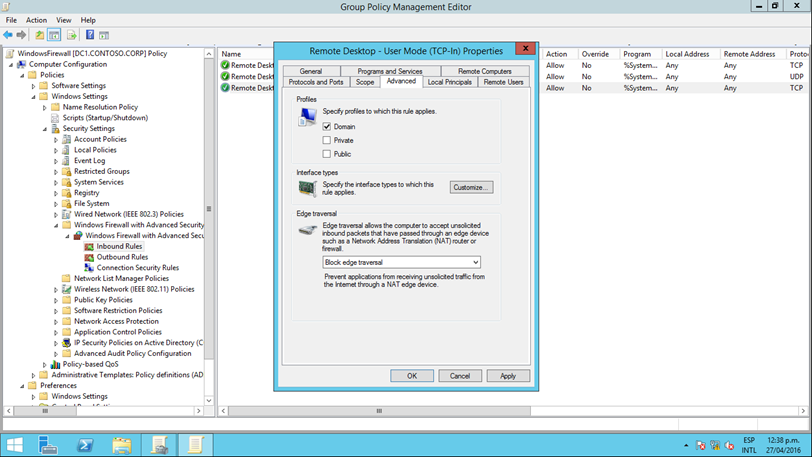812x457 pixels.
Task: Open the Local Principals tab
Action: [450, 82]
